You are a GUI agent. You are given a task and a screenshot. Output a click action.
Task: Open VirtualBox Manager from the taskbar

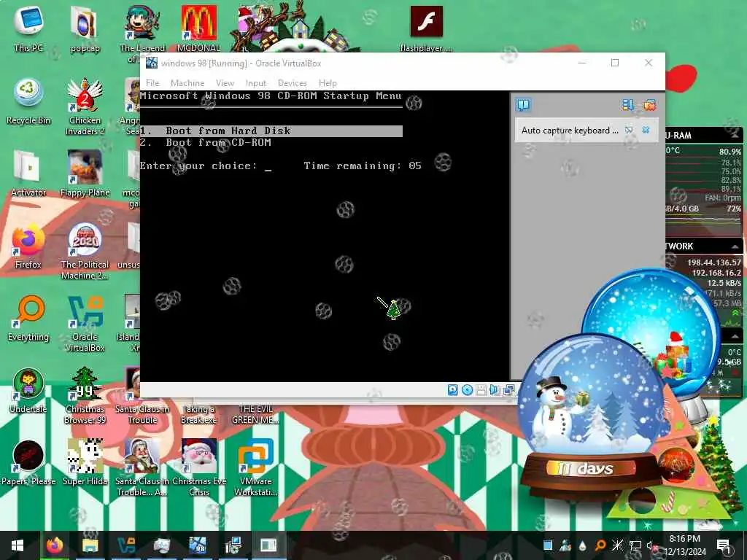125,545
